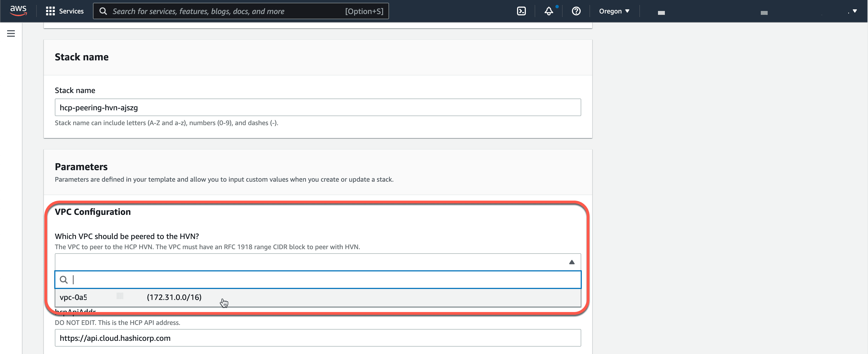
Task: Open the notifications bell
Action: pyautogui.click(x=549, y=11)
